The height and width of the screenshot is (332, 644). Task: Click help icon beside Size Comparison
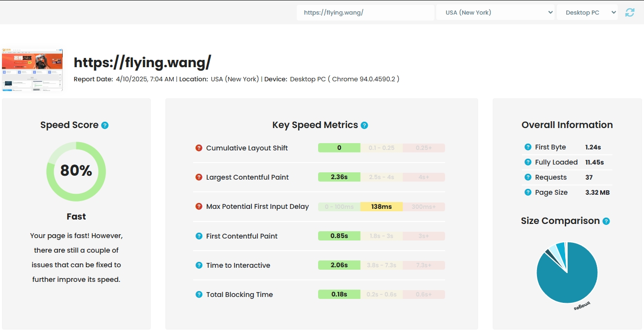point(606,221)
